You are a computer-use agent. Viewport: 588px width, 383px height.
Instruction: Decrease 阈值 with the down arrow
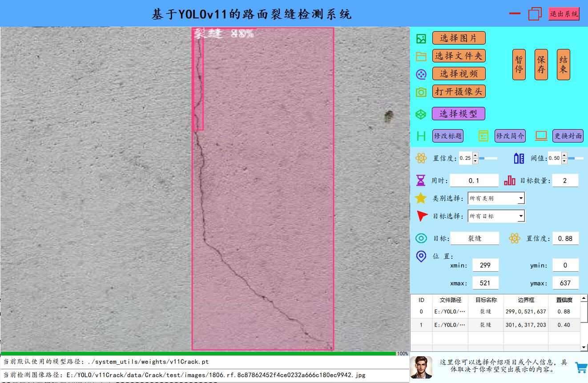[x=564, y=161]
